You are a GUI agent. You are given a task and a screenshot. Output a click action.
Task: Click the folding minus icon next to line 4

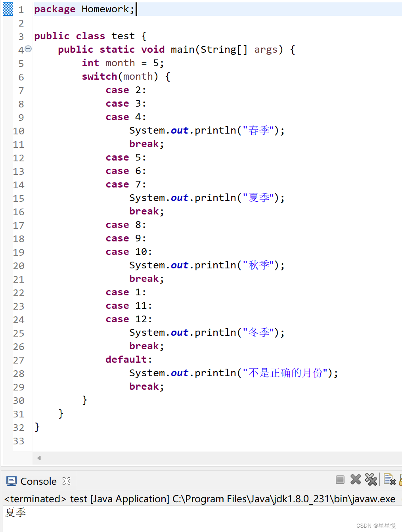pos(28,49)
